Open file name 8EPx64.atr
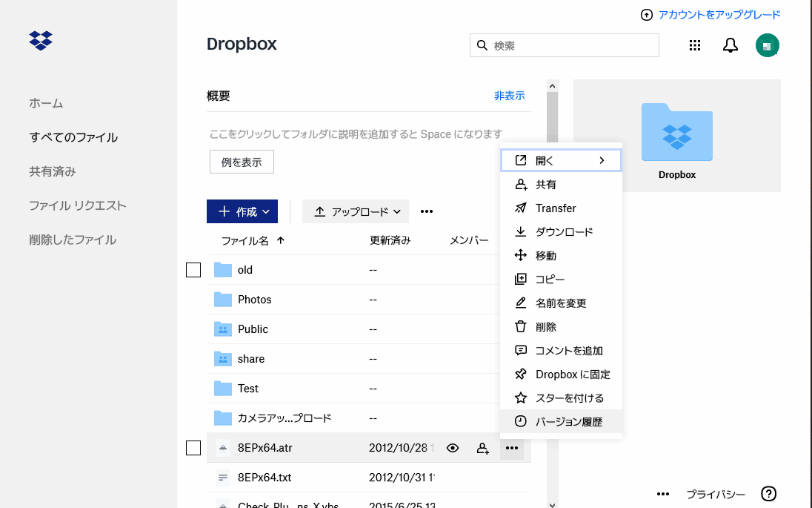The width and height of the screenshot is (812, 508). point(265,448)
